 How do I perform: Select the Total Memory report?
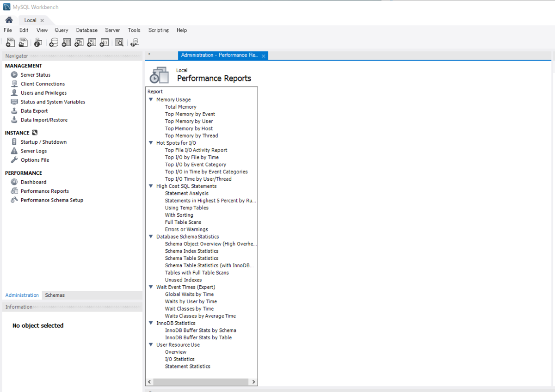(180, 106)
